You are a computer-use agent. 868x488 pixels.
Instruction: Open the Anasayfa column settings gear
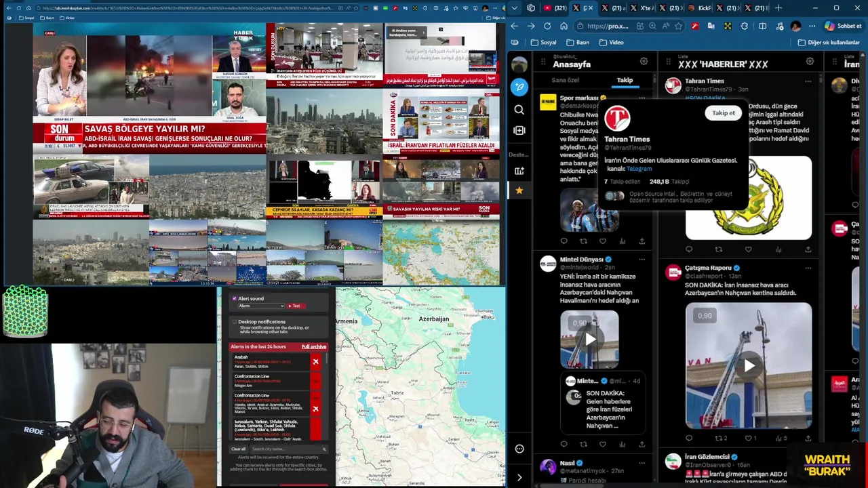pyautogui.click(x=644, y=61)
